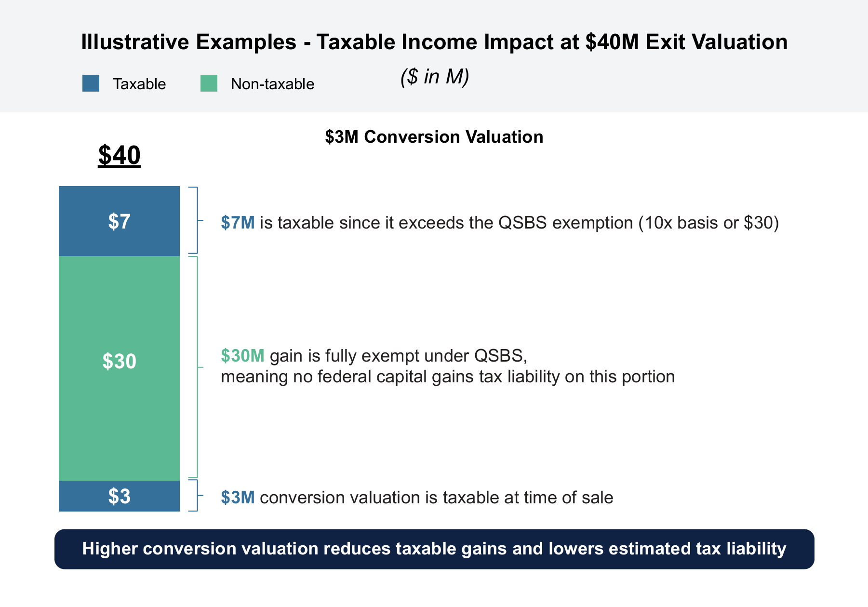Select the "Taxable" legend label text
The height and width of the screenshot is (607, 868).
pyautogui.click(x=139, y=84)
